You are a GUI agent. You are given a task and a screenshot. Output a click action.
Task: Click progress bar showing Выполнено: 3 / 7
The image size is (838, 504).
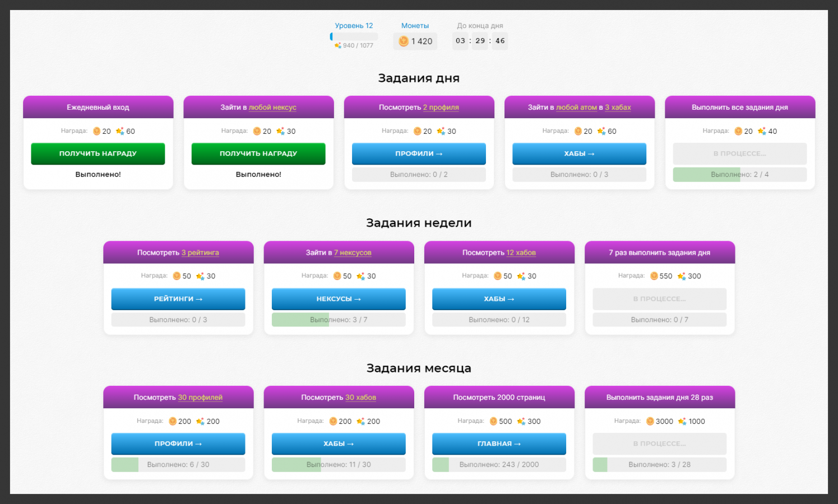click(339, 320)
